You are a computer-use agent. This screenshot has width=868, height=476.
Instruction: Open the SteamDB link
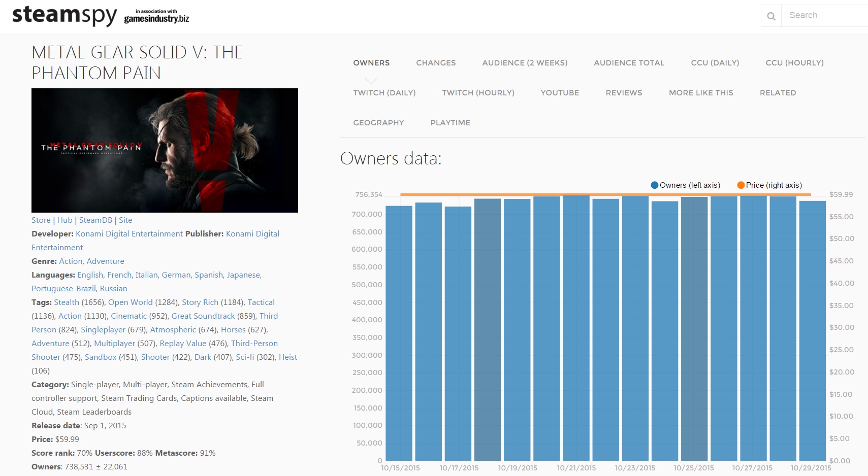(x=95, y=220)
